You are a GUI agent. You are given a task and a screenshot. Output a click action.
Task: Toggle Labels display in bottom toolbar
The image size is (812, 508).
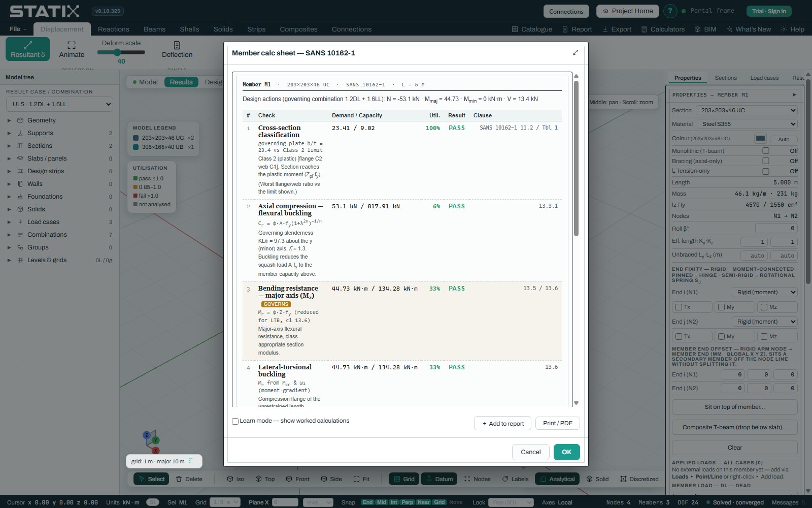[515, 479]
